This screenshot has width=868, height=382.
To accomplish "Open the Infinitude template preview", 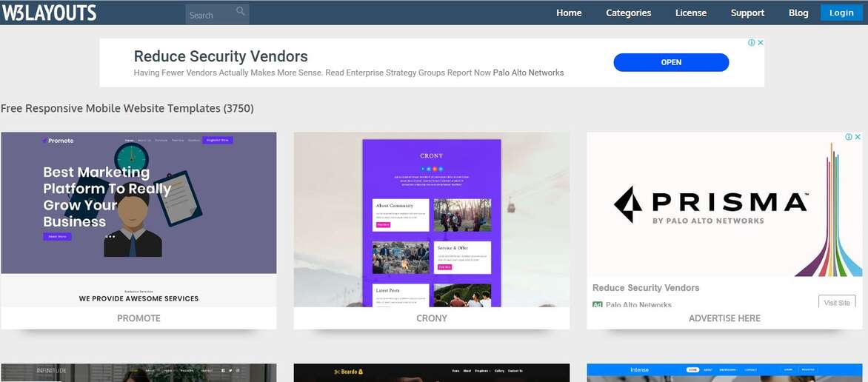I will click(138, 372).
